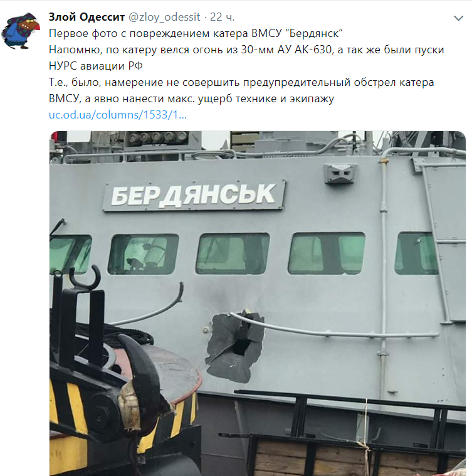This screenshot has width=472, height=476.
Task: Click first tweet line about катера ВМСУ "Бердянск"
Action: click(196, 33)
